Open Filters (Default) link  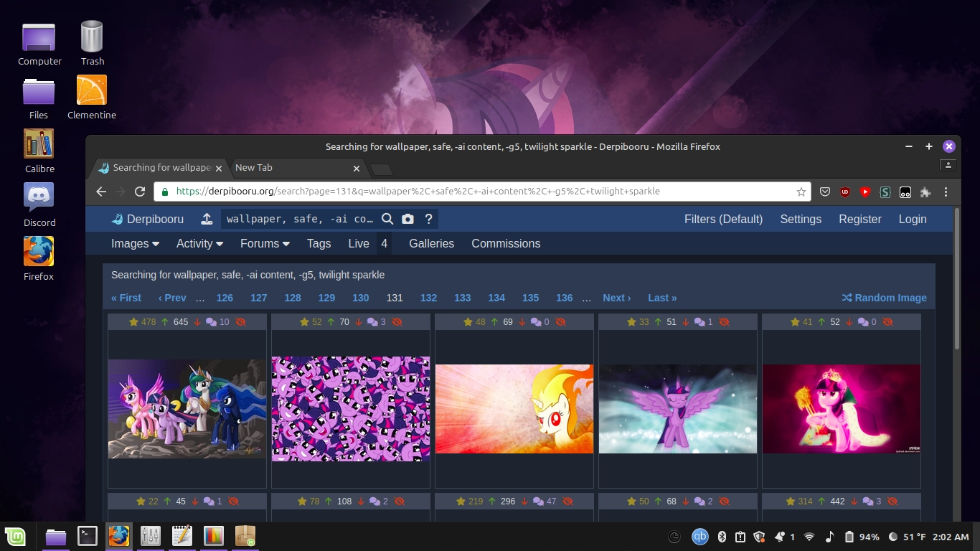pyautogui.click(x=723, y=219)
